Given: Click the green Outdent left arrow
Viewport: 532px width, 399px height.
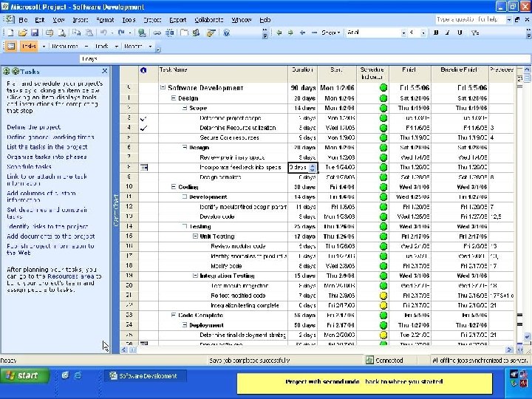Looking at the screenshot, I should [x=279, y=33].
